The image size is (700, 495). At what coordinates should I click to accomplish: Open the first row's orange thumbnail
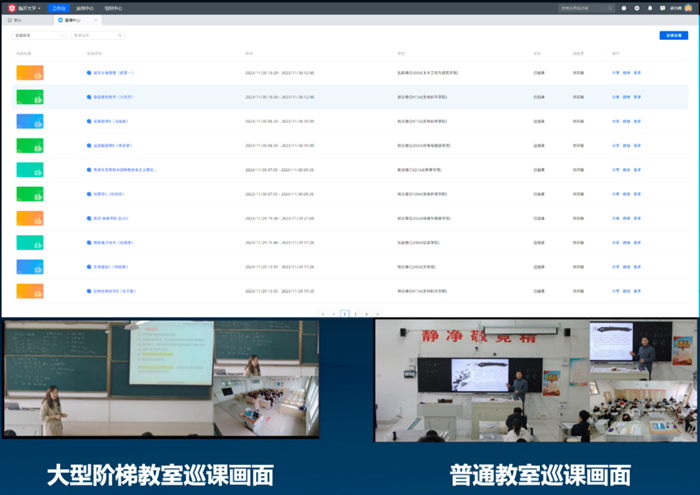point(30,73)
